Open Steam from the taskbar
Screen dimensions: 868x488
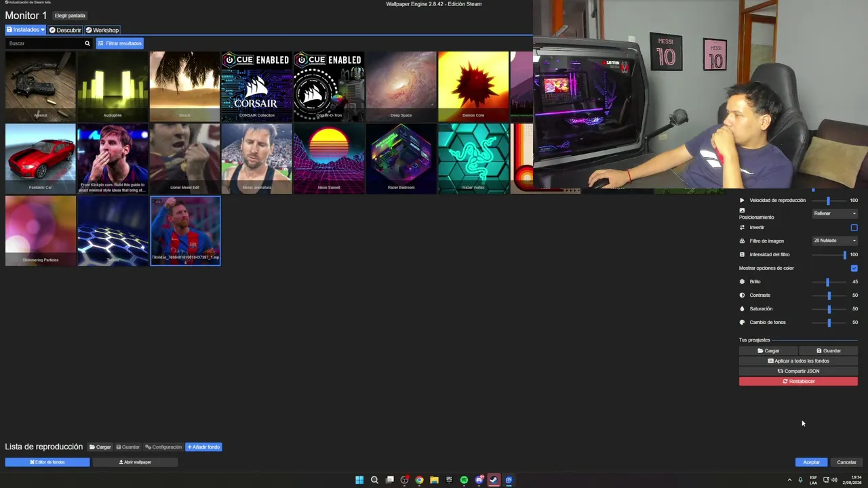pos(494,480)
